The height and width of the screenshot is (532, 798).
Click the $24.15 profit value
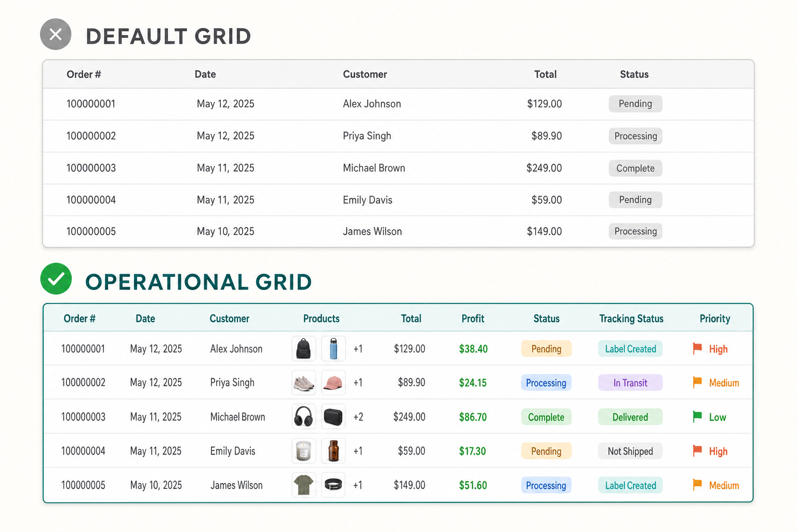point(473,383)
